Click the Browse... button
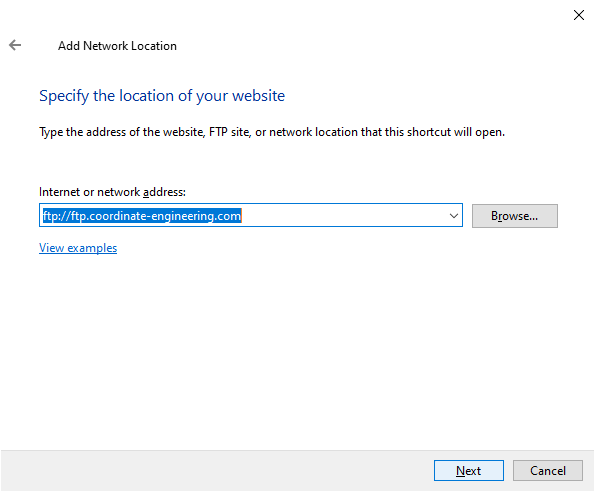Viewport: 595px width, 492px height. tap(515, 216)
